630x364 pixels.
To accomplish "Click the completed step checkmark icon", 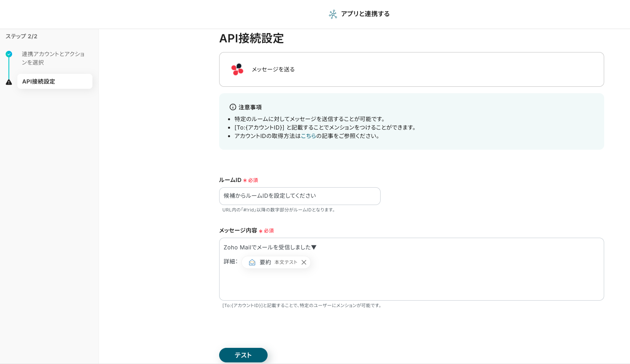I will point(9,54).
